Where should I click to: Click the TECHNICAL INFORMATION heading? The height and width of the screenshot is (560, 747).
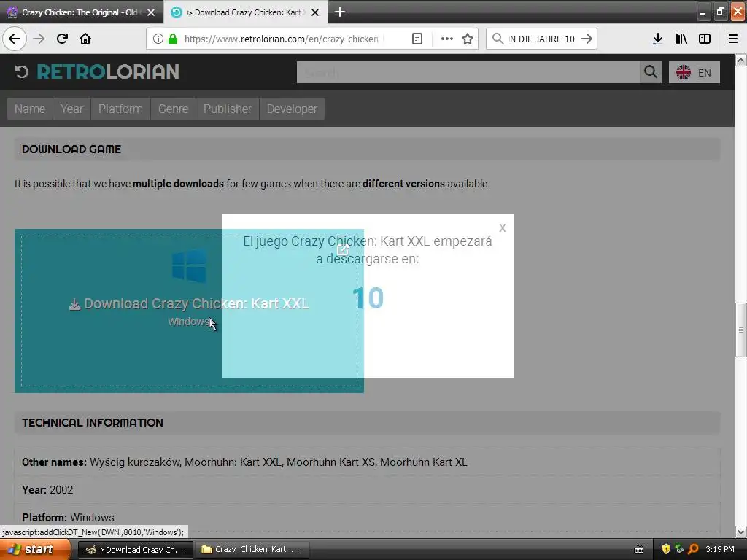tap(93, 422)
